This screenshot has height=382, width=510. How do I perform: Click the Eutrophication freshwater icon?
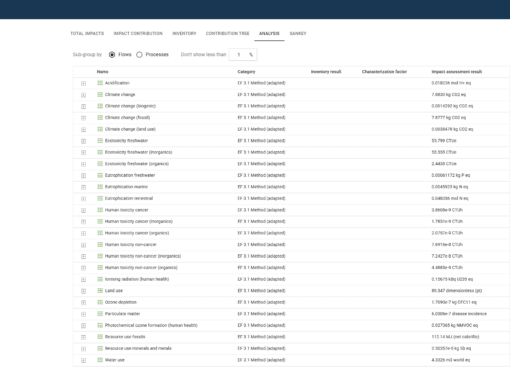(100, 175)
